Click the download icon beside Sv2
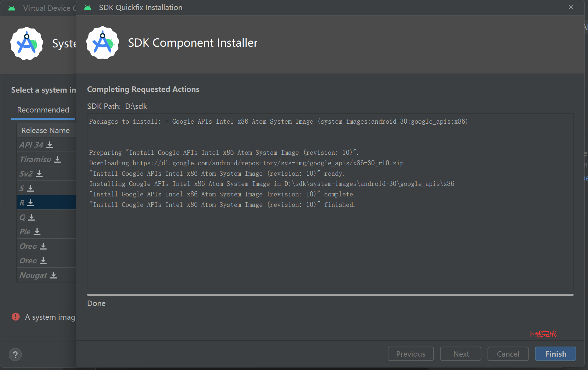The width and height of the screenshot is (588, 370). pyautogui.click(x=39, y=174)
